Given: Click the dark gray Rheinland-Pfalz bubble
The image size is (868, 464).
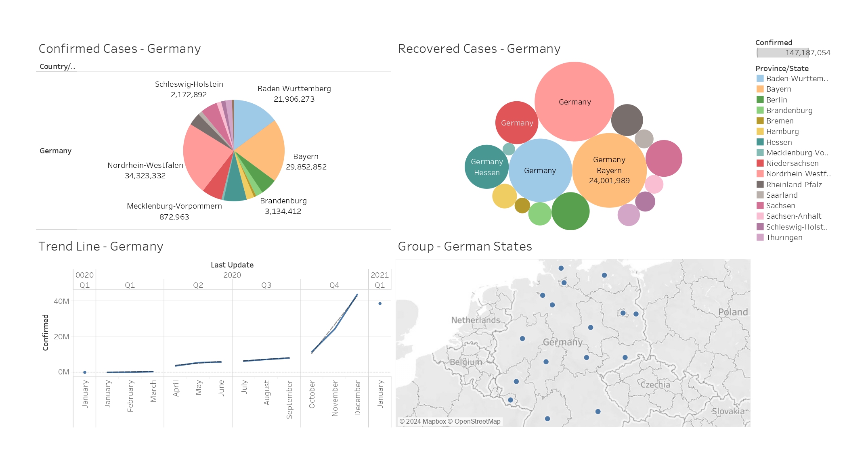Looking at the screenshot, I should [x=627, y=120].
